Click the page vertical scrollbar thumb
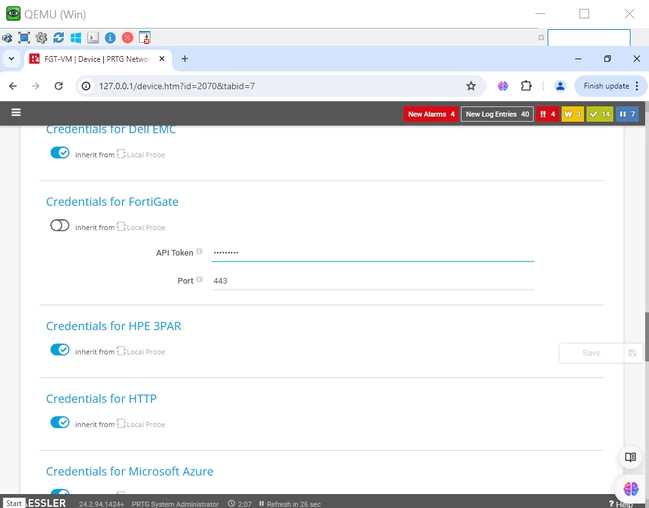This screenshot has height=508, width=649. pos(647,336)
